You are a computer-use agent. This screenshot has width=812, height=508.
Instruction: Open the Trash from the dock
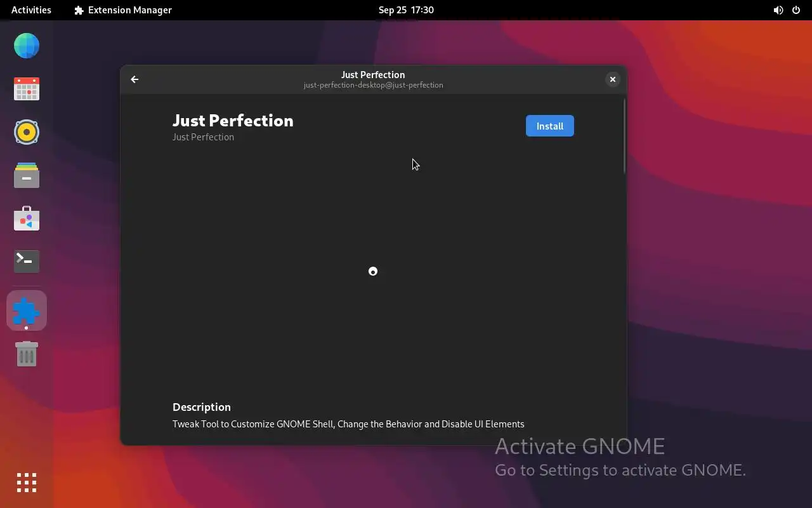point(27,354)
